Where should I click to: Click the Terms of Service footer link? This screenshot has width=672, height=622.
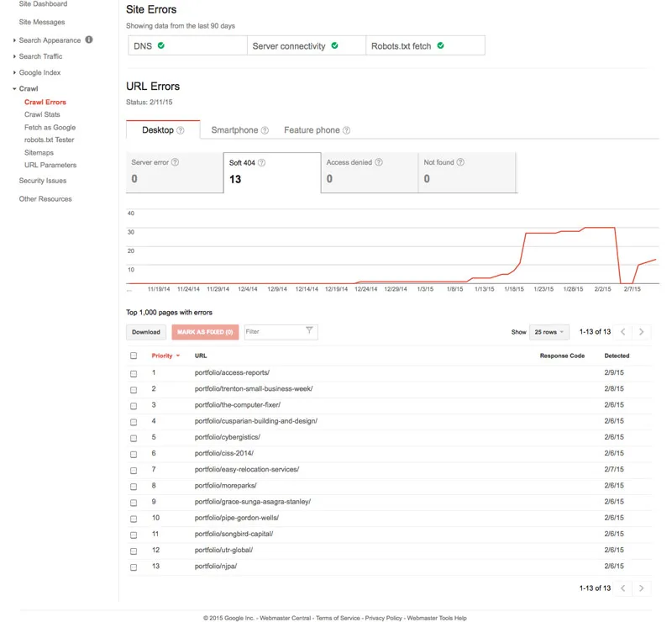tap(338, 618)
